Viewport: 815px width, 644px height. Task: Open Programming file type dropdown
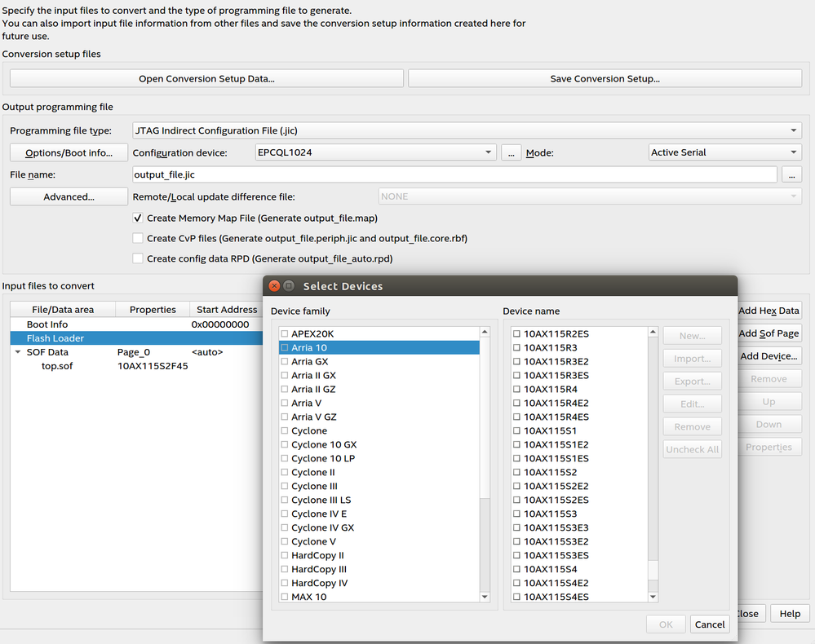pyautogui.click(x=466, y=130)
